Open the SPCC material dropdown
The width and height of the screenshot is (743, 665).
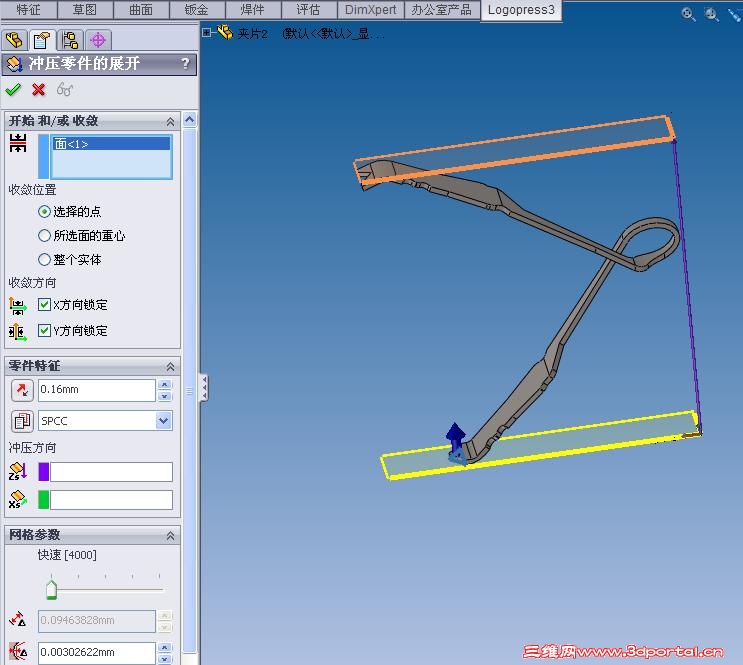point(164,420)
